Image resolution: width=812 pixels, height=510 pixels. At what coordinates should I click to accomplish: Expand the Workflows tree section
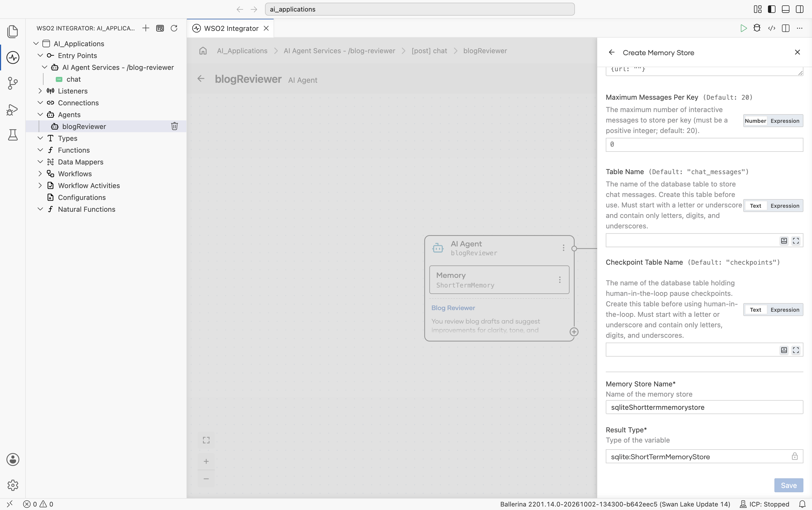[40, 173]
